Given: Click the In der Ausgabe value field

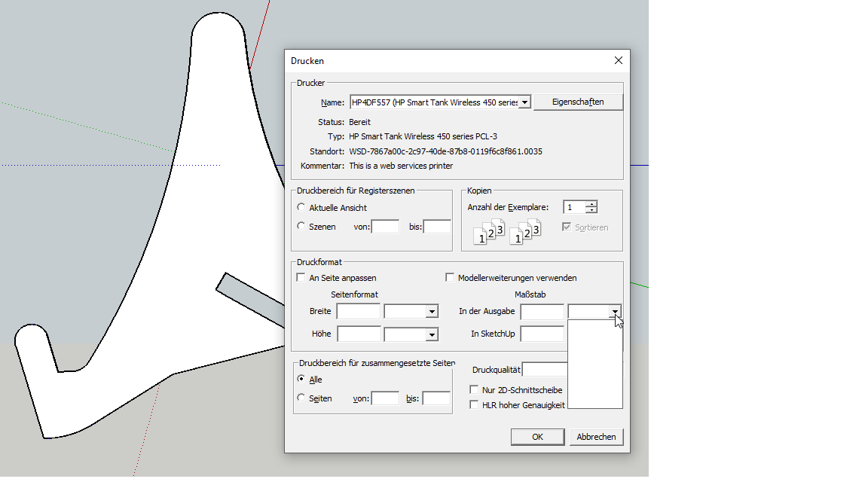Looking at the screenshot, I should click(x=542, y=312).
